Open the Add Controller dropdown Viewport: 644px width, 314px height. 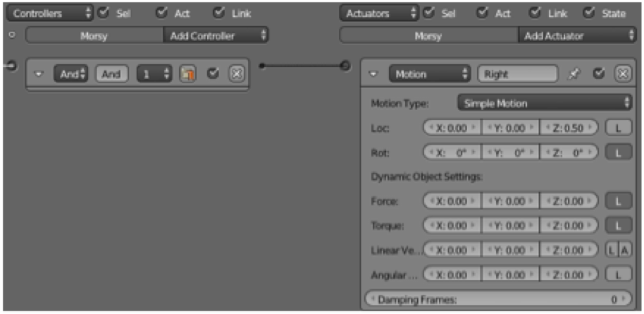click(216, 36)
